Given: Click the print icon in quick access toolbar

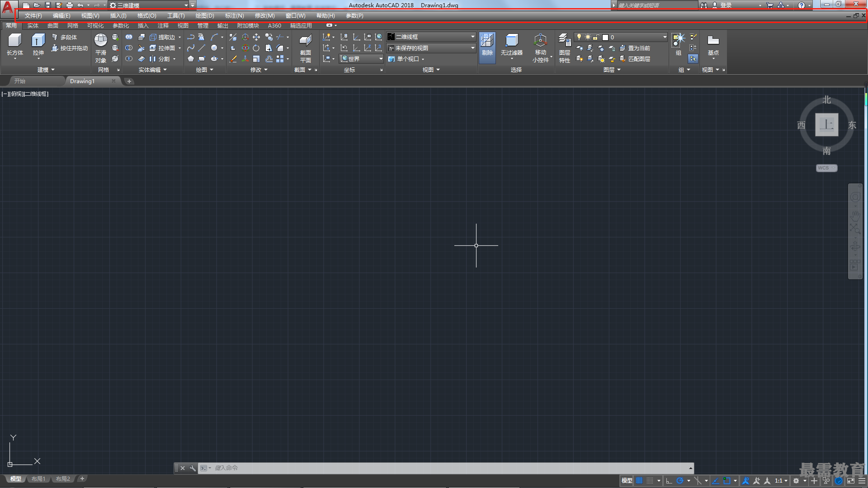Looking at the screenshot, I should (69, 5).
